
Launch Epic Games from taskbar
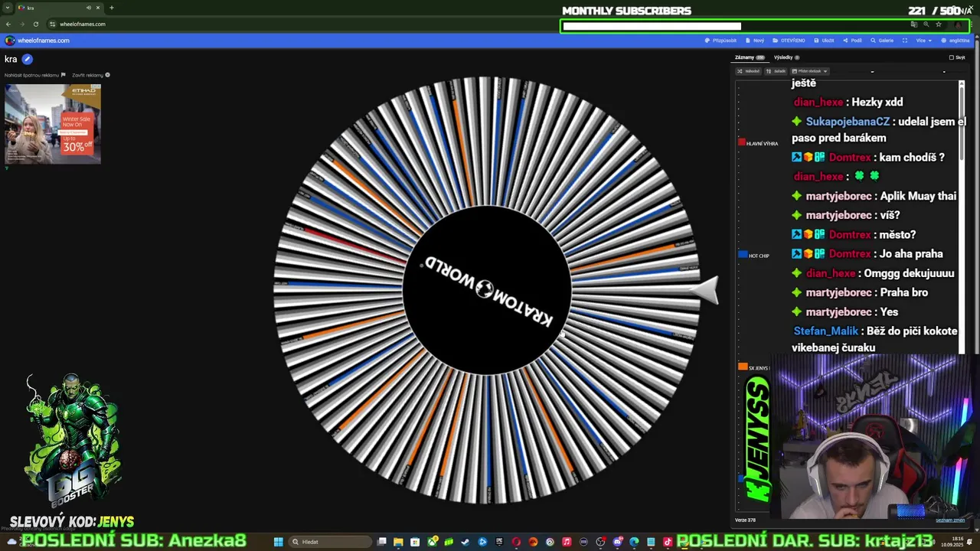499,542
